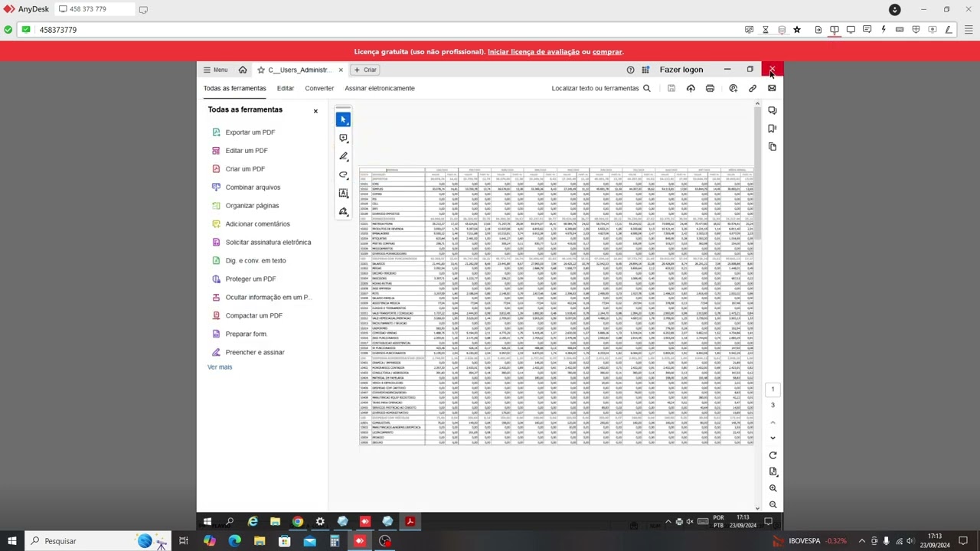980x551 pixels.
Task: Click the current page number 1 box
Action: click(x=773, y=390)
